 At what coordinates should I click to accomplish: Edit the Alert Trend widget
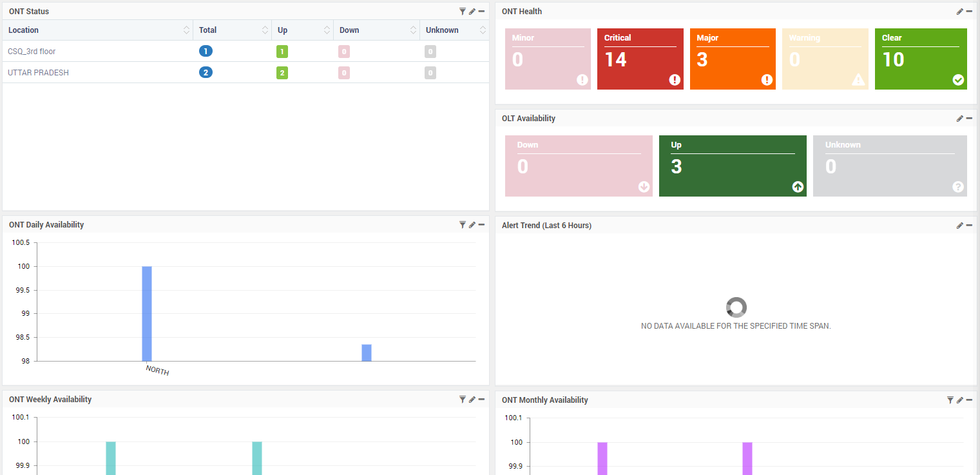click(x=959, y=225)
